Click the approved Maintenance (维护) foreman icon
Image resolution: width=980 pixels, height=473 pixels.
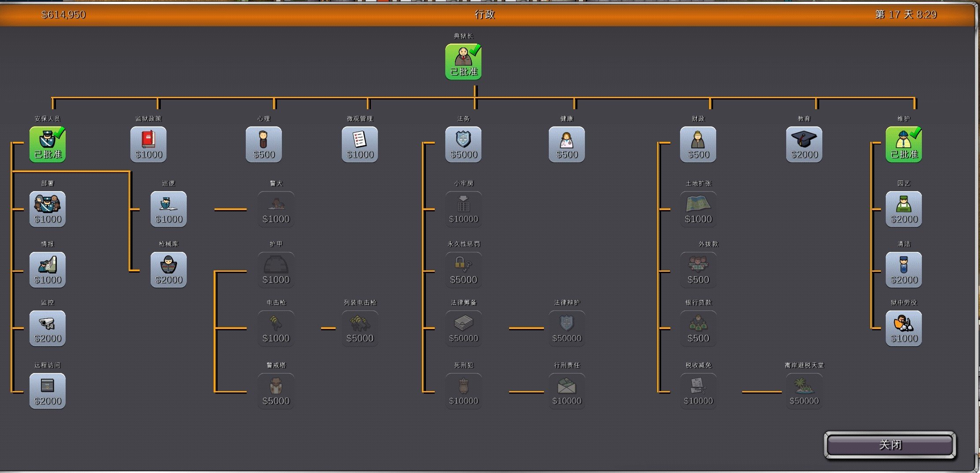[903, 144]
